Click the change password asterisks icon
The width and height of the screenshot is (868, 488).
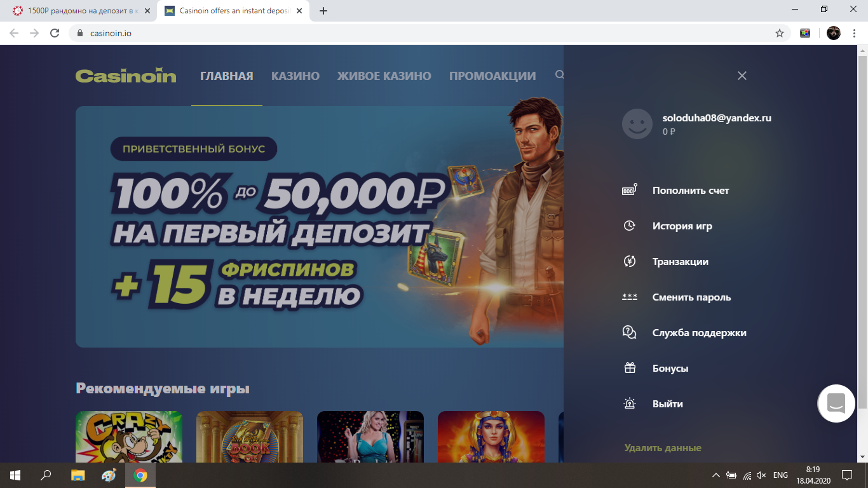[630, 297]
